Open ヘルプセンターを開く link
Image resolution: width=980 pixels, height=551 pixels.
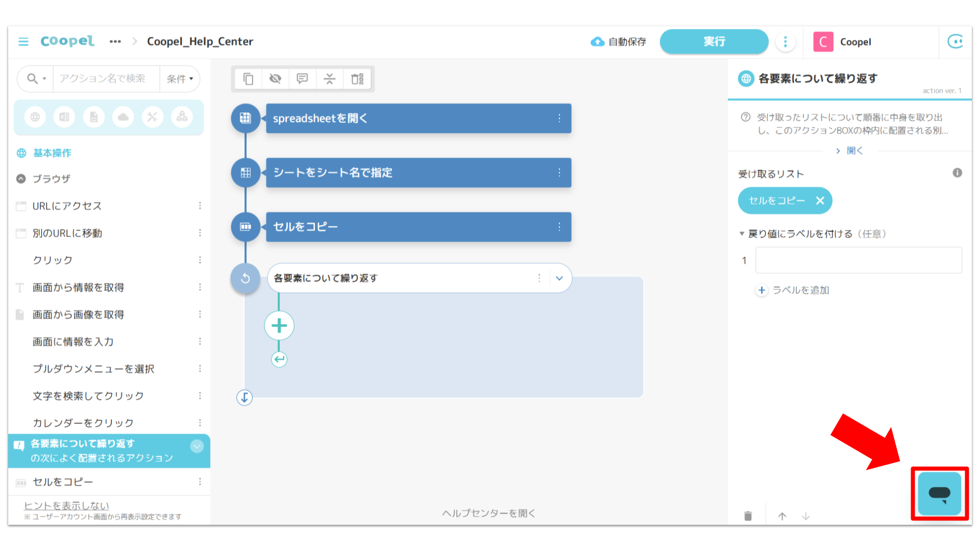point(488,513)
